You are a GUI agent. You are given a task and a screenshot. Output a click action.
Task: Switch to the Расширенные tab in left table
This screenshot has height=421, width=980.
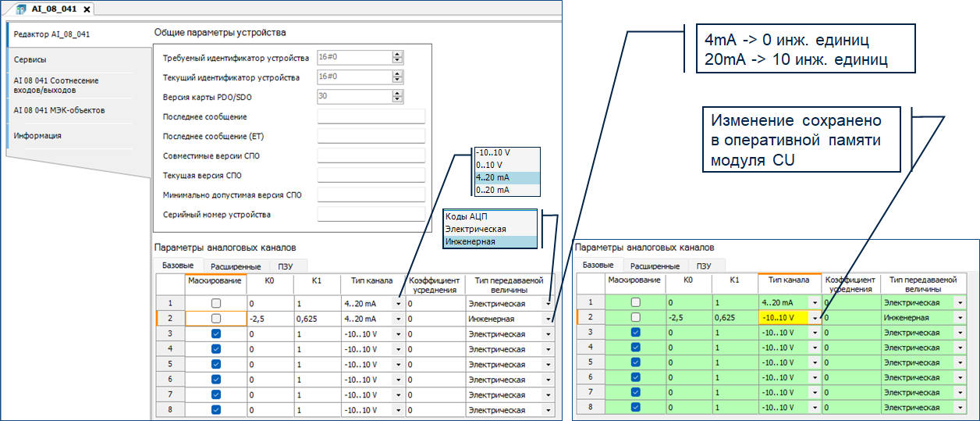point(236,266)
